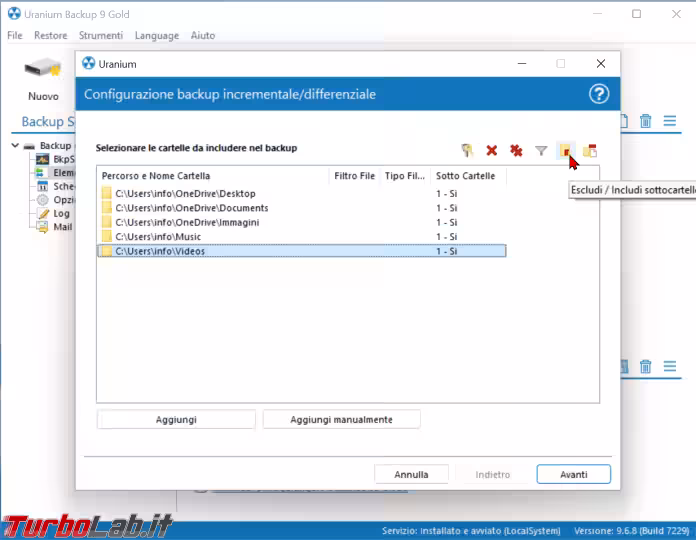The height and width of the screenshot is (540, 696).
Task: Click the Music folder icon in list
Action: click(x=107, y=236)
